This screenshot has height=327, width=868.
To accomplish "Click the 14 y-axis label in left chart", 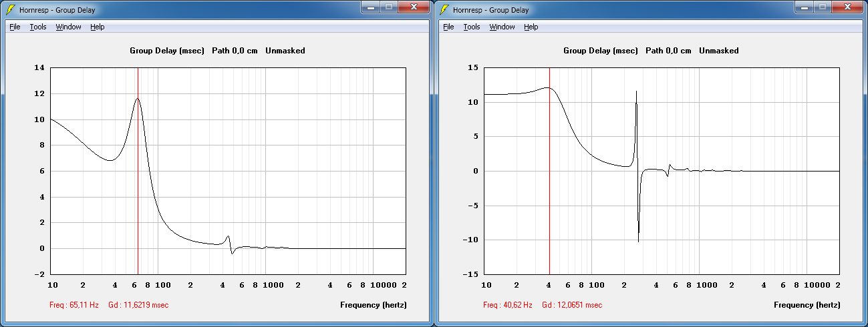I will tap(39, 68).
